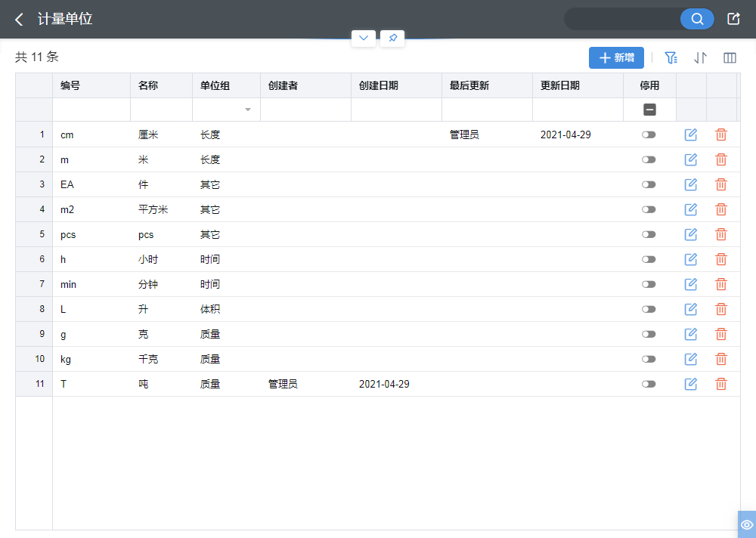Delete the L (升) row

point(720,309)
